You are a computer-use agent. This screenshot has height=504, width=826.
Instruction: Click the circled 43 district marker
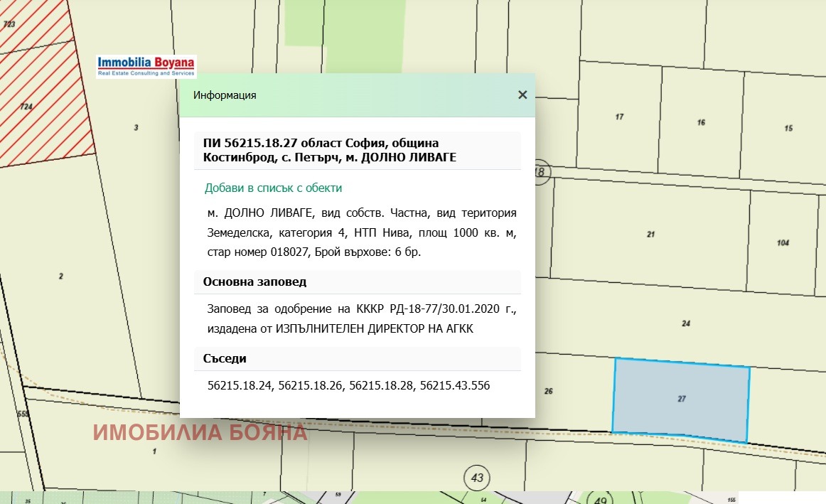click(x=477, y=478)
